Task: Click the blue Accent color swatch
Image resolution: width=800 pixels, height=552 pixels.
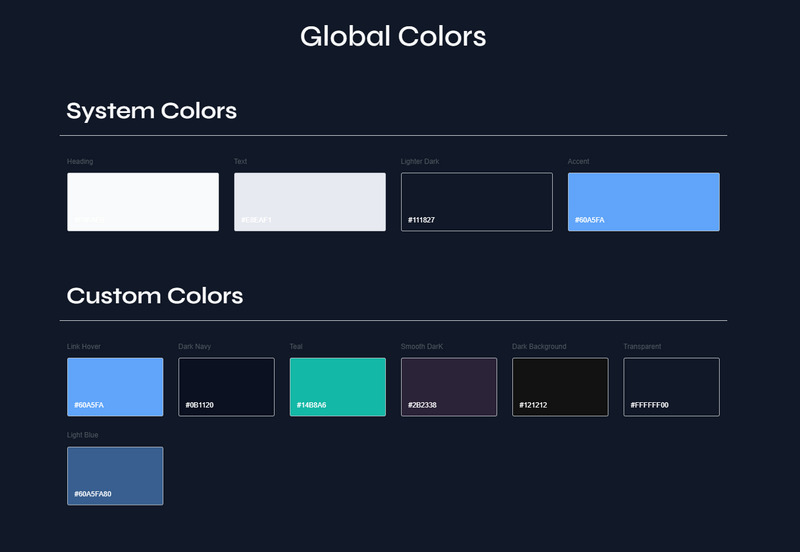Action: (x=643, y=201)
